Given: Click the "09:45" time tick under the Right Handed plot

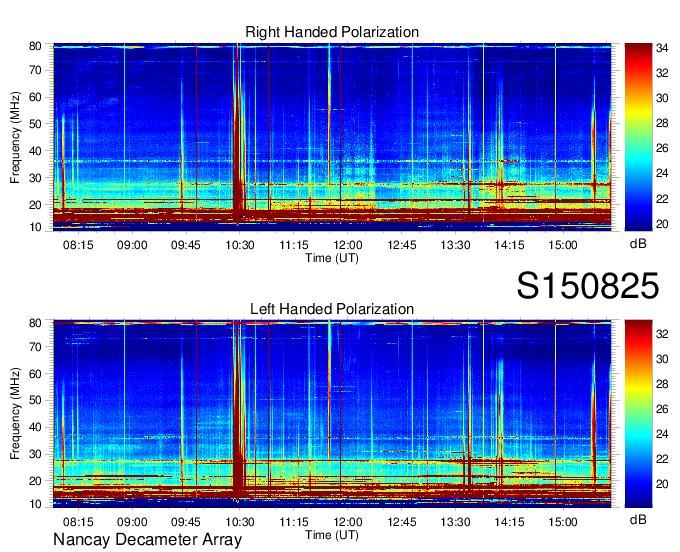Looking at the screenshot, I should point(186,245).
